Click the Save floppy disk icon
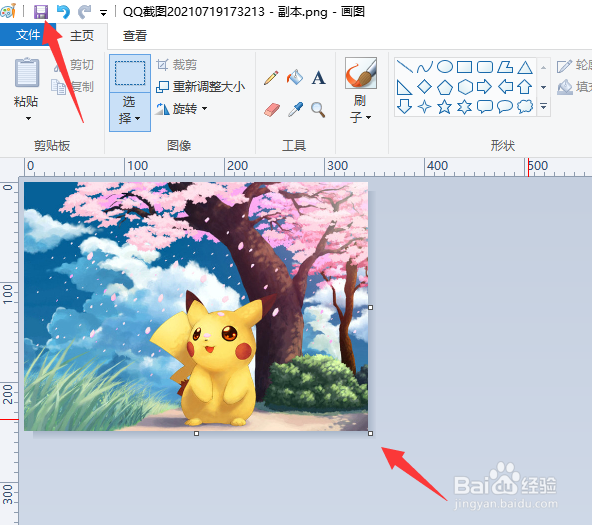This screenshot has width=592, height=525. coord(41,12)
